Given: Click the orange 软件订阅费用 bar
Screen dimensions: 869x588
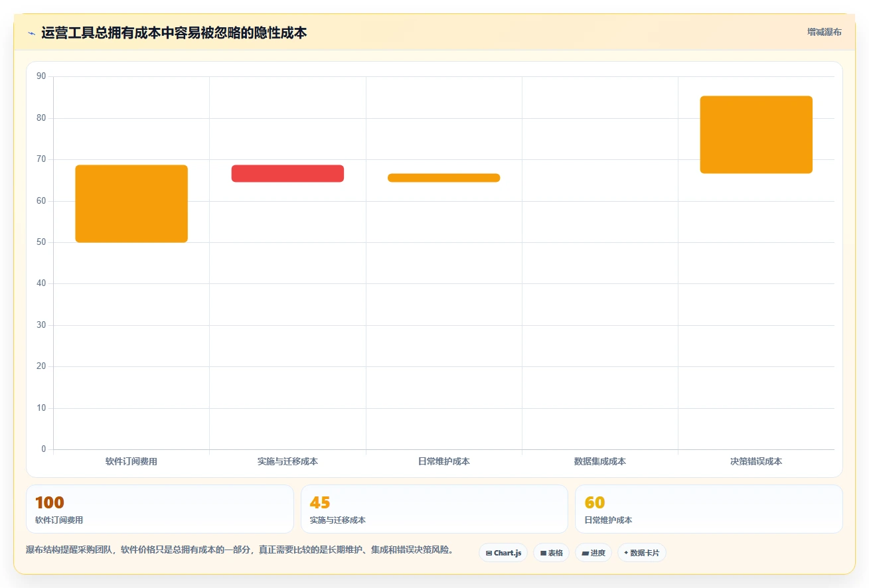Looking at the screenshot, I should [131, 204].
